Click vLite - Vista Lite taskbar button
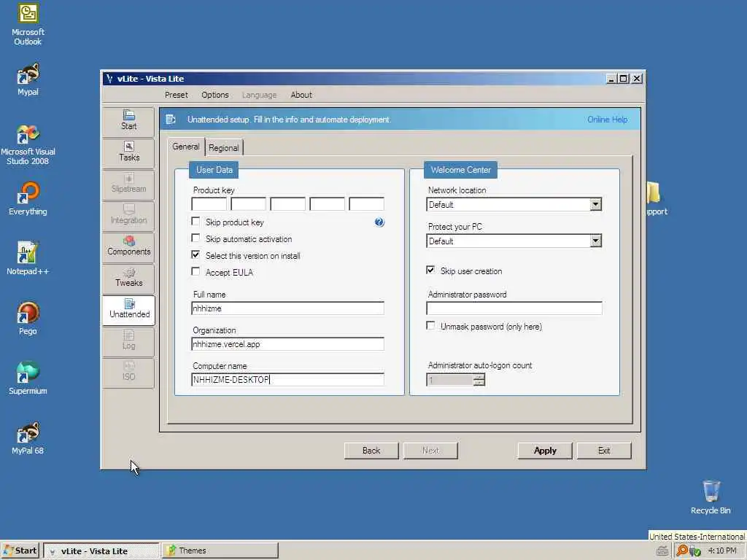Screen dimensions: 747x560 [101, 551]
